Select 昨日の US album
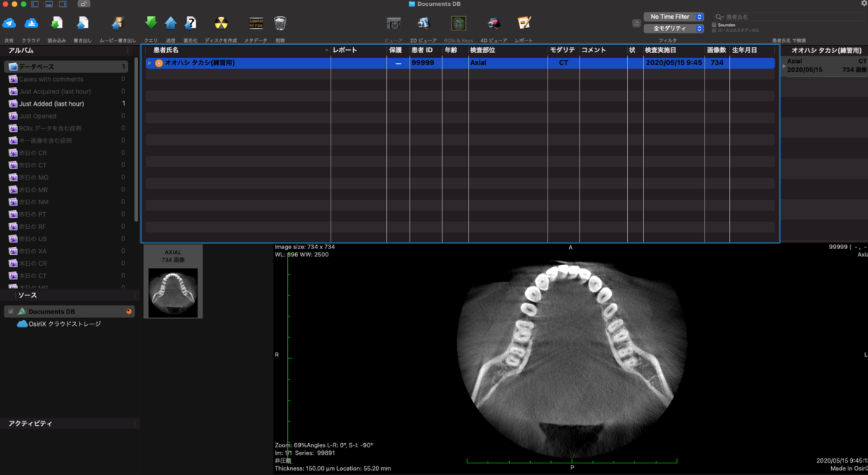868x475 pixels. [66, 239]
